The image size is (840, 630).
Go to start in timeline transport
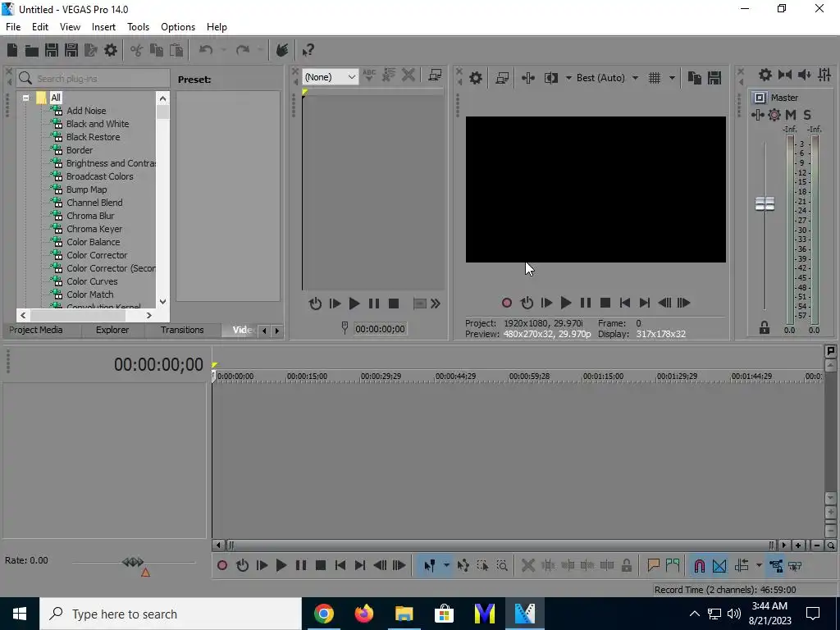(340, 566)
